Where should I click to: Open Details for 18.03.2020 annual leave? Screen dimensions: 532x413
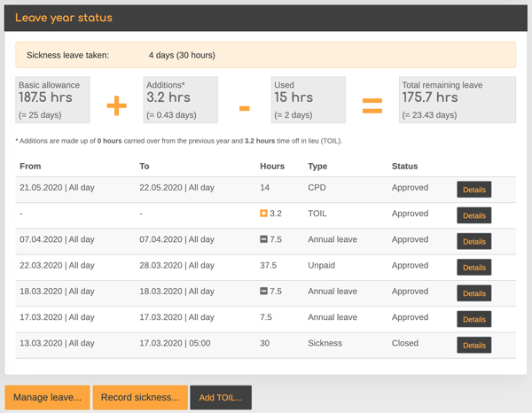(x=473, y=293)
